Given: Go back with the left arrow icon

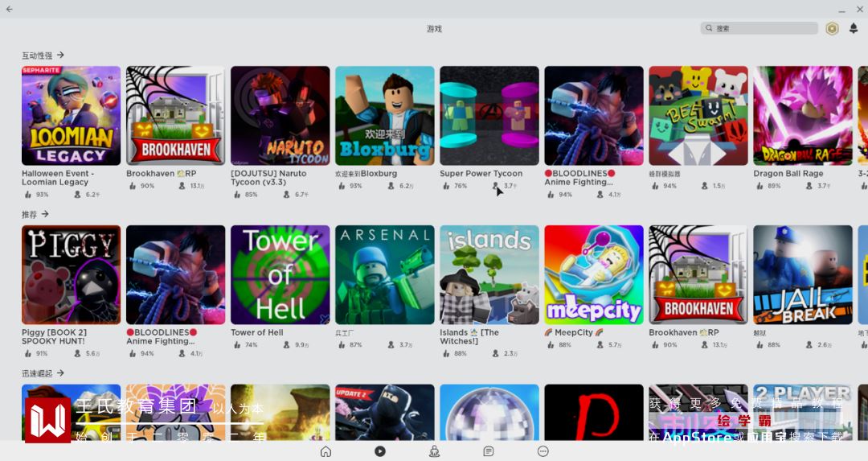Looking at the screenshot, I should click(10, 9).
